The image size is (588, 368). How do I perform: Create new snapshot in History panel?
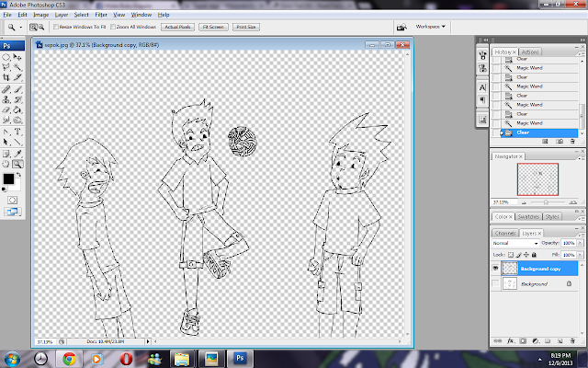(x=560, y=142)
